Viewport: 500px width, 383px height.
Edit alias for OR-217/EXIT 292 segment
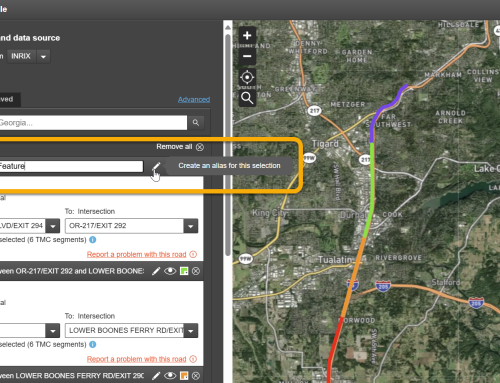coord(156,271)
